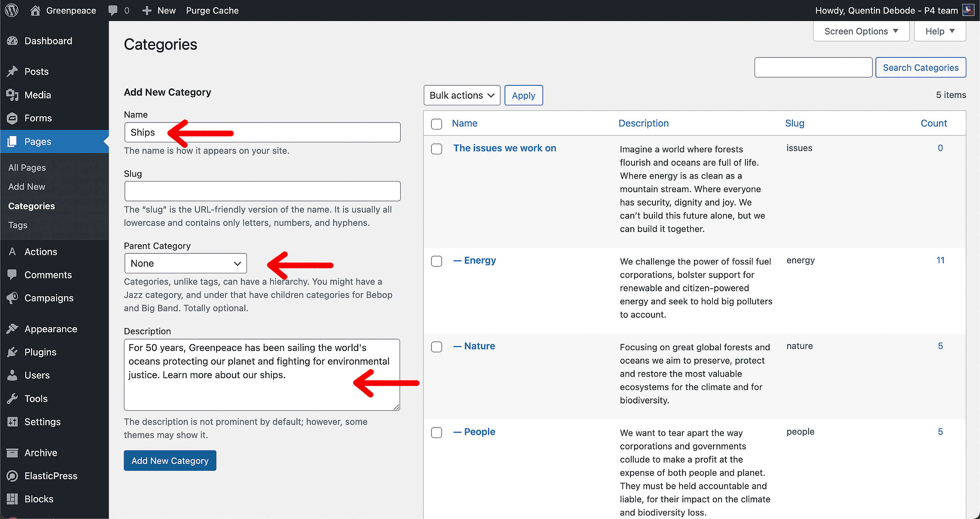The width and height of the screenshot is (980, 519).
Task: Click the Campaigns megaphone icon
Action: (12, 298)
